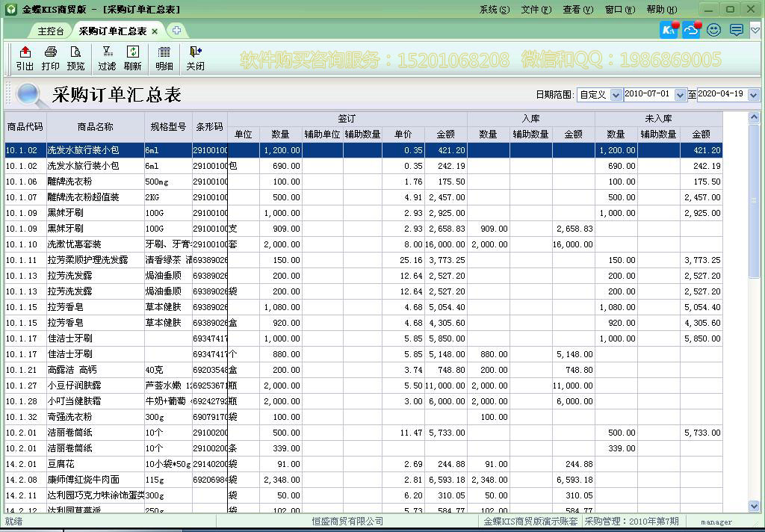Click the smiley feedback icon
The image size is (765, 532).
click(x=713, y=30)
